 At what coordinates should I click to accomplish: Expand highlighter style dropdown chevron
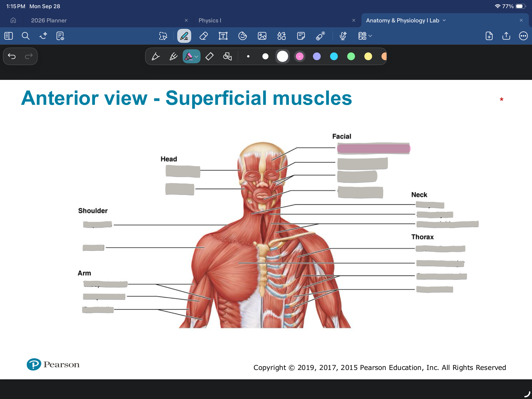(x=196, y=57)
